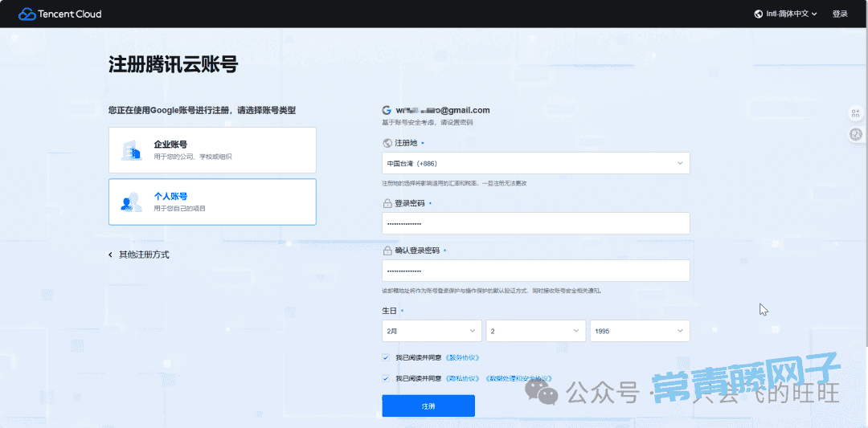Select the 企业账号 account type card

[212, 150]
